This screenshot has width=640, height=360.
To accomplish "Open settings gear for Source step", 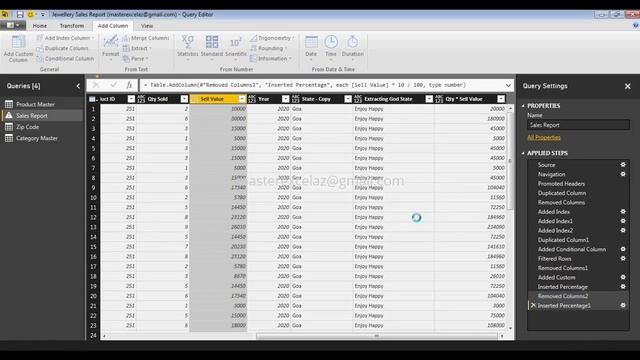I will point(623,164).
